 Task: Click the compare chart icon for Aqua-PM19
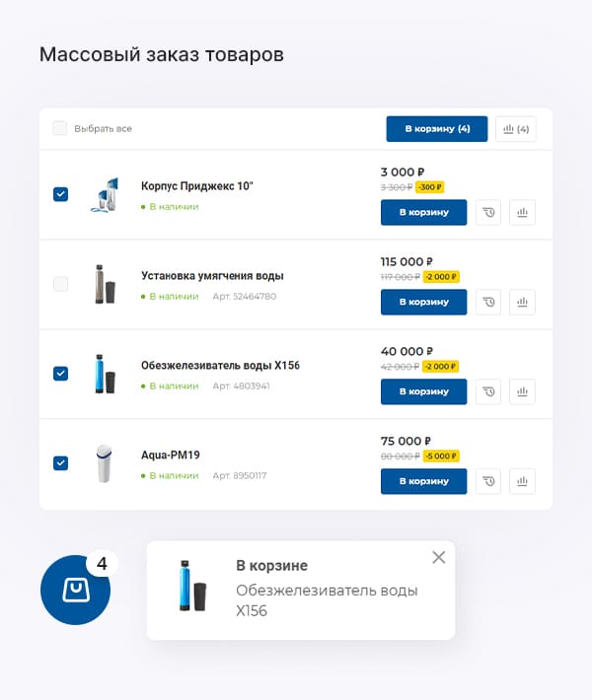[x=522, y=481]
